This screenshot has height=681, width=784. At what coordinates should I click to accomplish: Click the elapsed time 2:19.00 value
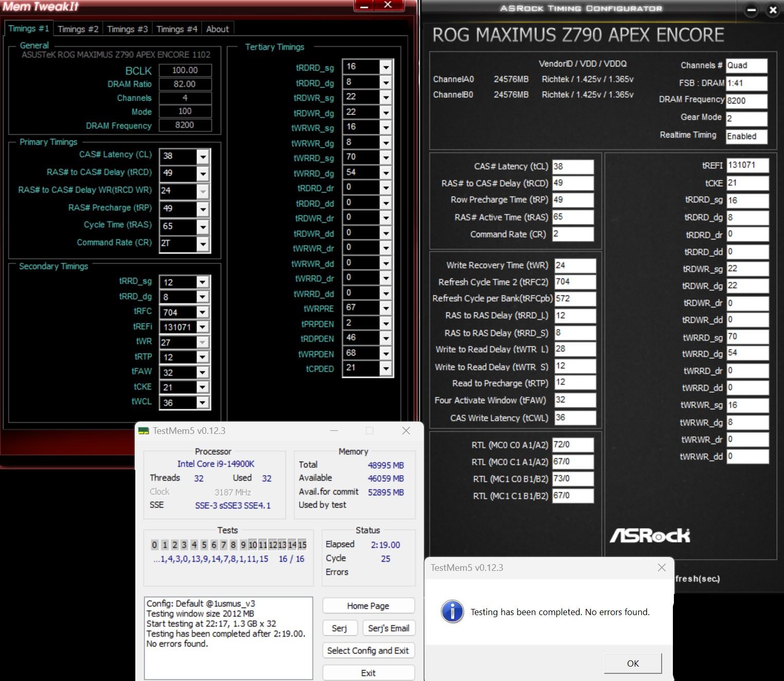click(385, 545)
